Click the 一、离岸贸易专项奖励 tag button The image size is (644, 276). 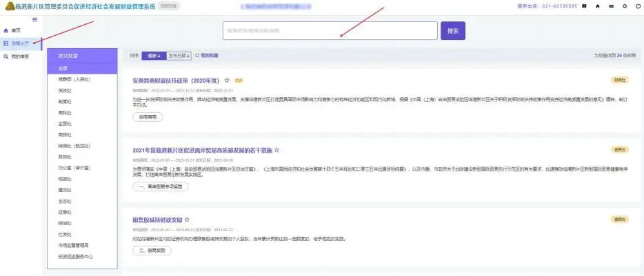[x=161, y=187]
